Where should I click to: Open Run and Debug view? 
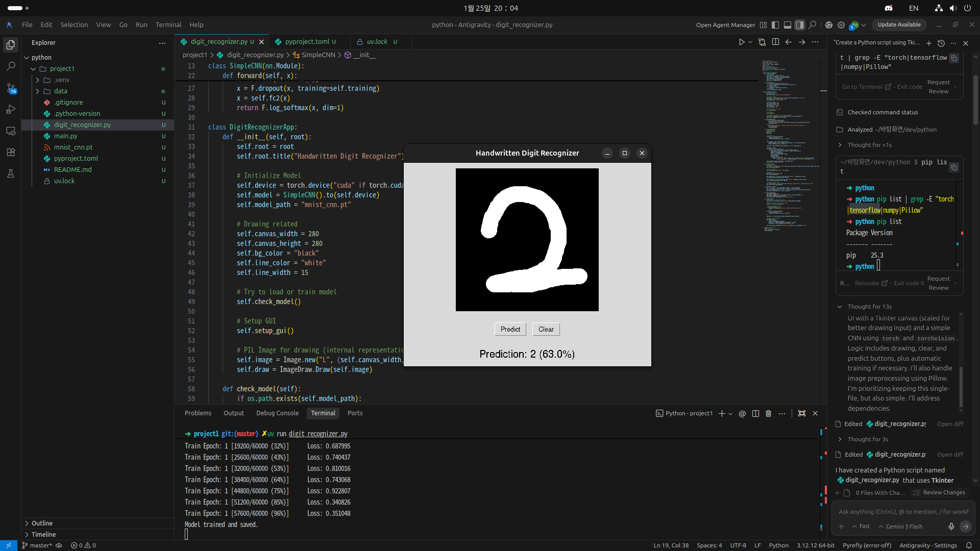pyautogui.click(x=11, y=109)
